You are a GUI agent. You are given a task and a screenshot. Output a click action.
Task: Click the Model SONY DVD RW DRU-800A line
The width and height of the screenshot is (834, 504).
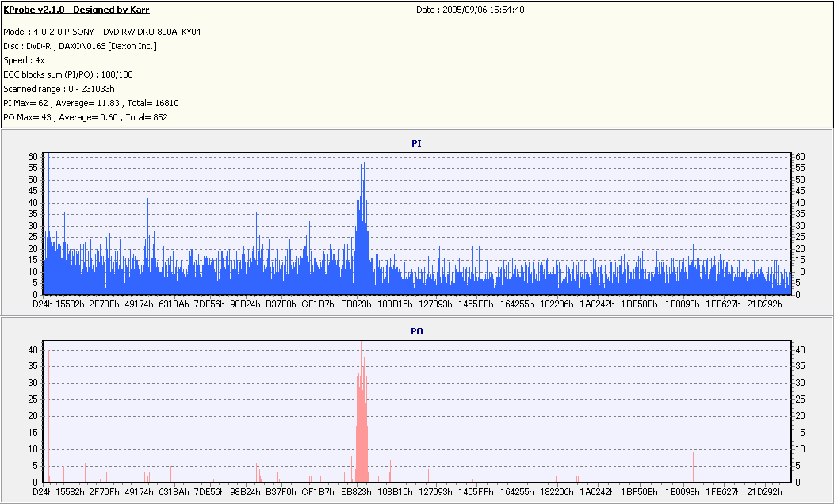tap(102, 32)
